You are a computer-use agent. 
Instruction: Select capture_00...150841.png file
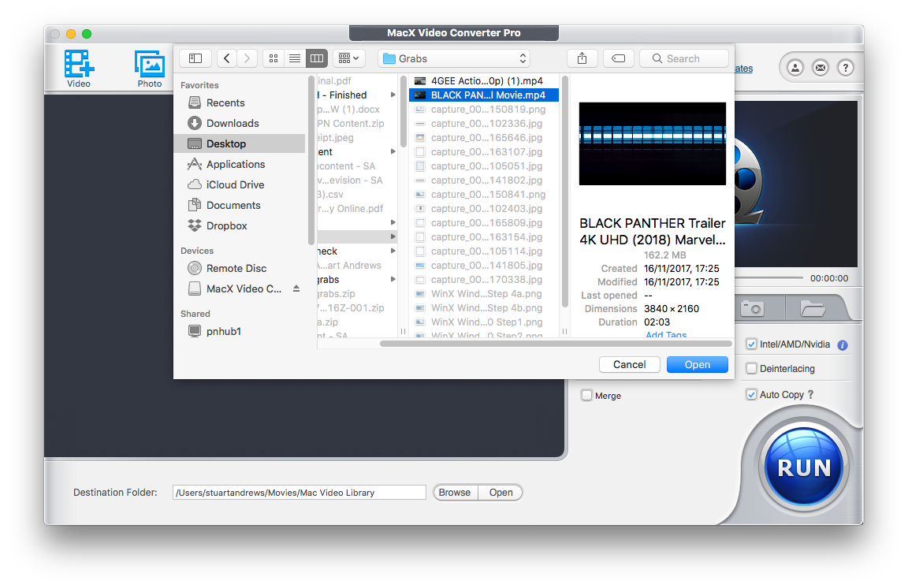[484, 195]
